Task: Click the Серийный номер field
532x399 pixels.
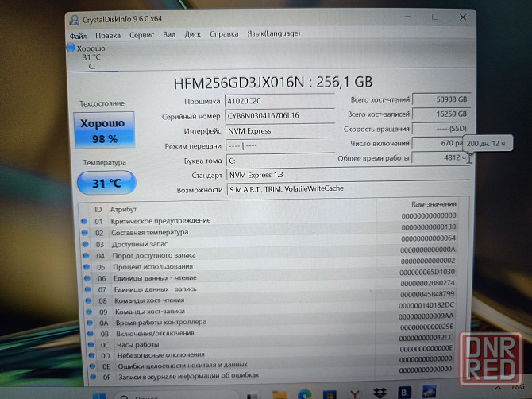Action: pyautogui.click(x=279, y=116)
